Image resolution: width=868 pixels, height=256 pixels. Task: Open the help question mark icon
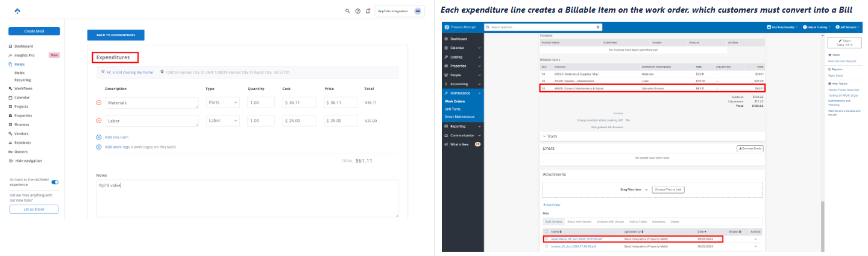(358, 11)
